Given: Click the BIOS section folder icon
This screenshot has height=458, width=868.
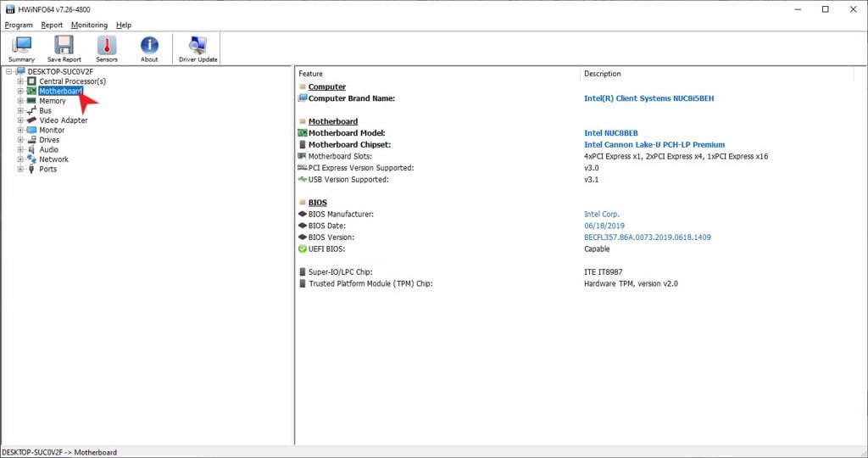Looking at the screenshot, I should [303, 203].
